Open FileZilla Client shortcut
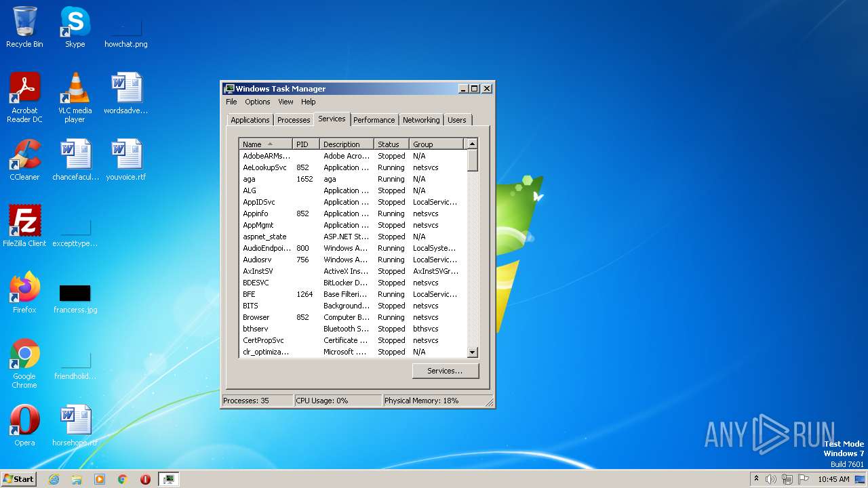Screen dimensions: 868x488 click(x=24, y=226)
